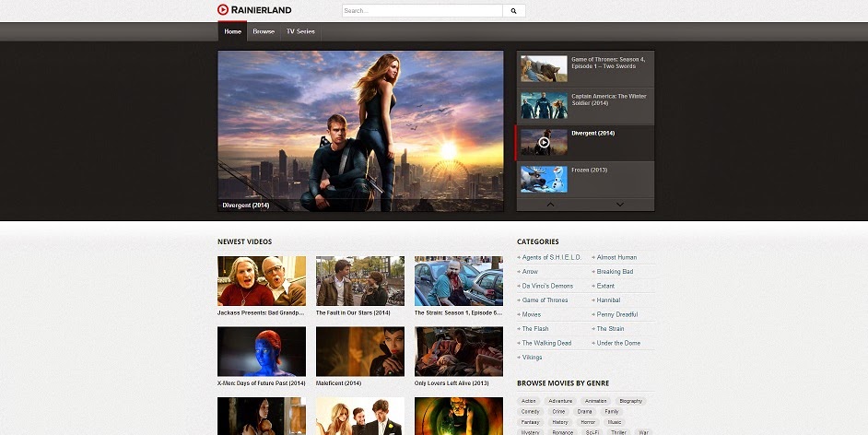Play the Divergent slider item
868x435 pixels.
coord(544,142)
